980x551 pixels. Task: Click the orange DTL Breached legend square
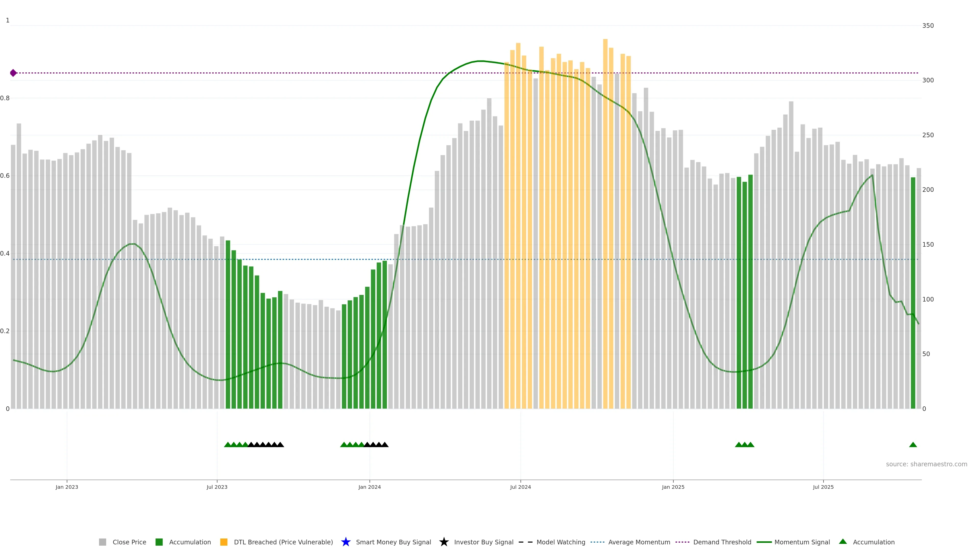click(224, 542)
